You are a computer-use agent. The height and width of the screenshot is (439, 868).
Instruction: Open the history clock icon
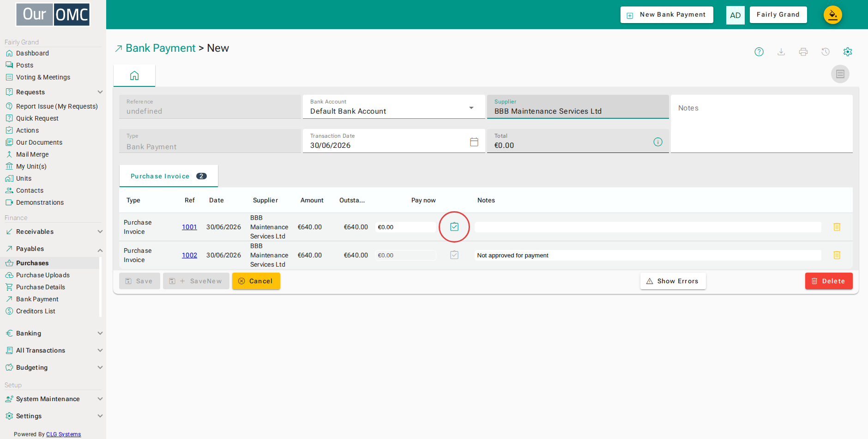point(826,52)
